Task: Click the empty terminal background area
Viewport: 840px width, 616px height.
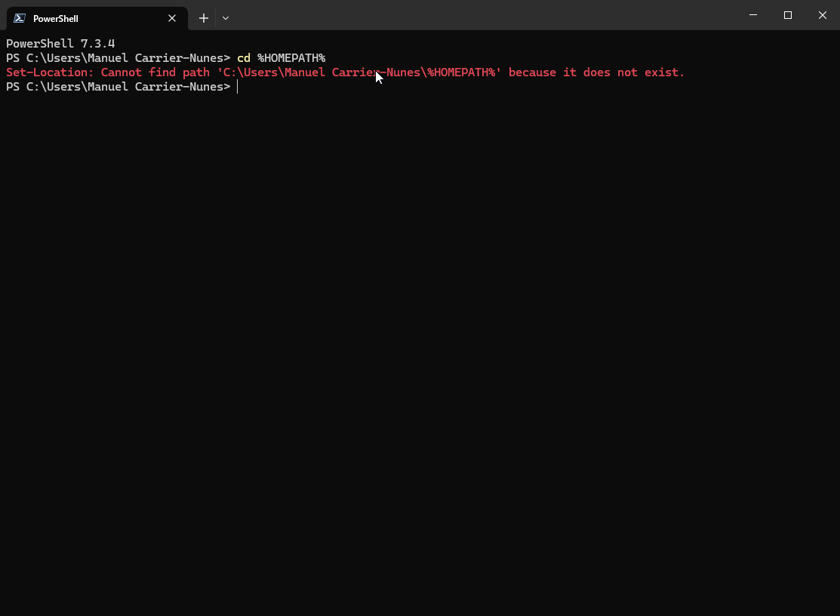Action: pyautogui.click(x=420, y=340)
